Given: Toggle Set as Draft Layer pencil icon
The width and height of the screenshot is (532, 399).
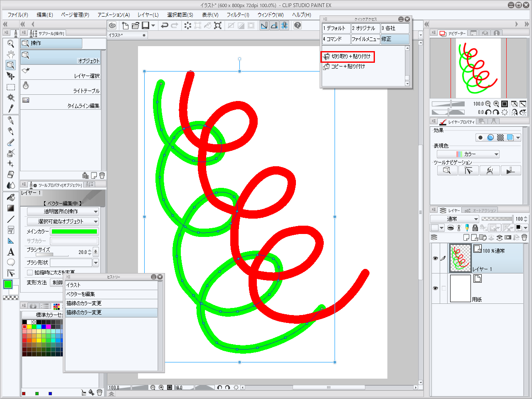Looking at the screenshot, I should (467, 228).
